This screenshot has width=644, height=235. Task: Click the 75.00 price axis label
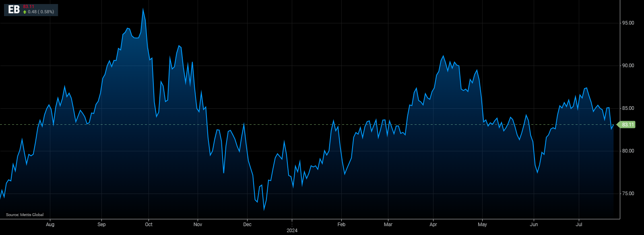click(x=628, y=194)
